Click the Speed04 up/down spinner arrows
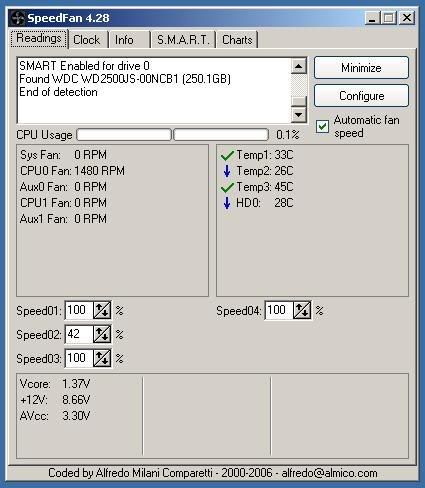The width and height of the screenshot is (425, 488). point(302,310)
